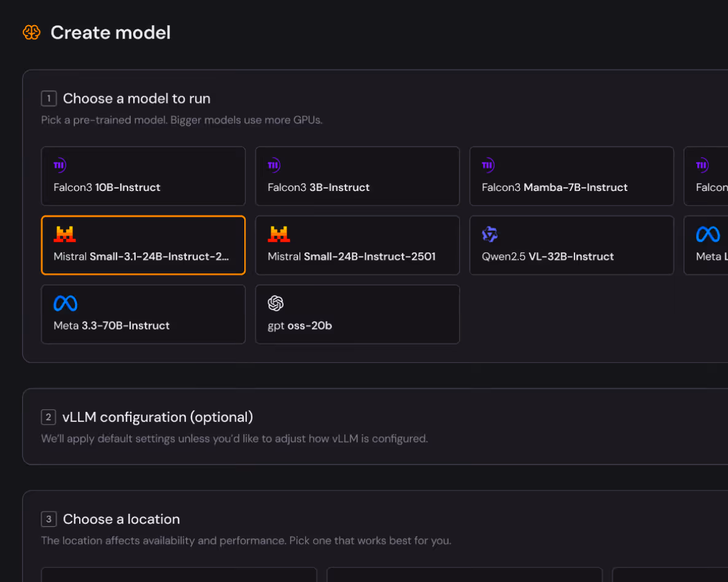Click text 'Pick a pre-trained model. Bigger models use more GPUs.'
The width and height of the screenshot is (728, 582).
(x=182, y=120)
